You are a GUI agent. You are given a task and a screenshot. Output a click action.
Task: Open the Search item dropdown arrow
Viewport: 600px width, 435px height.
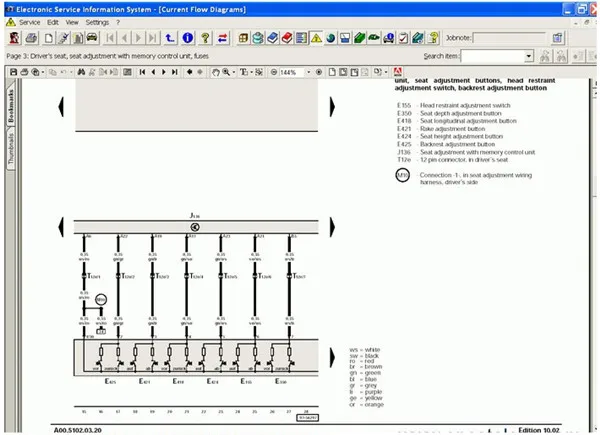click(x=528, y=56)
